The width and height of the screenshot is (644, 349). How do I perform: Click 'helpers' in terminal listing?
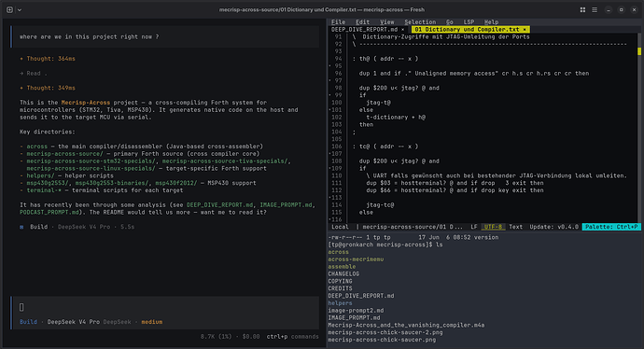340,303
